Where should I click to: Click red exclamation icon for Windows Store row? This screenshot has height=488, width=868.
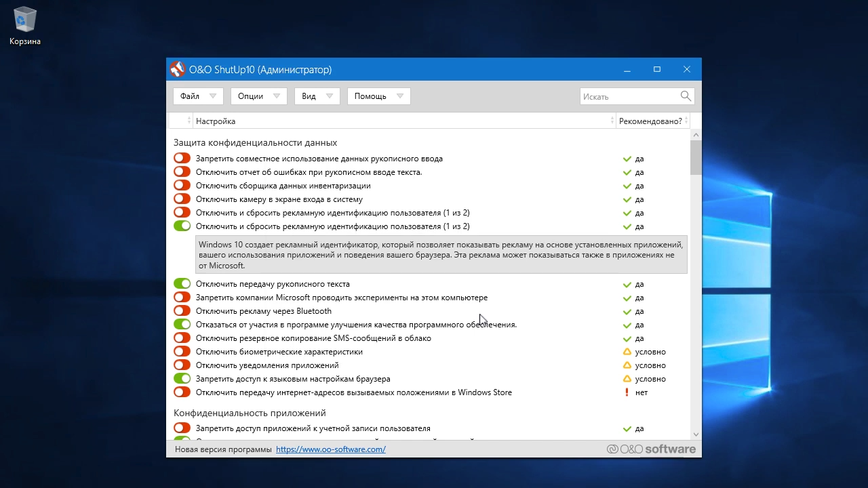point(627,392)
